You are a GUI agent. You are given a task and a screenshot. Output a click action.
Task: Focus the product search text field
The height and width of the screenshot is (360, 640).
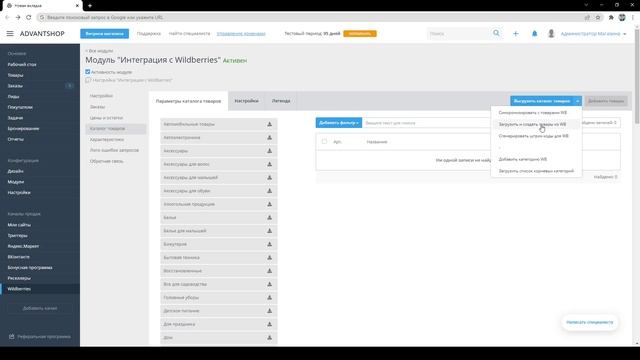pyautogui.click(x=427, y=122)
